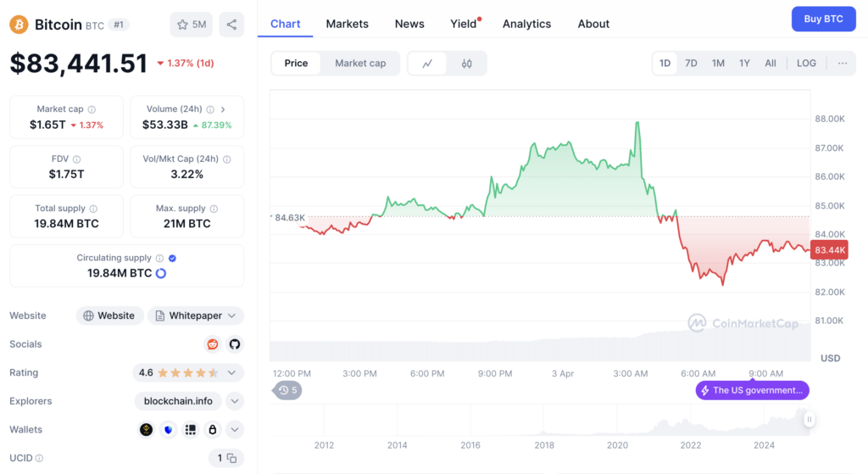Add Bitcoin to watchlist with star button
Viewport: 868px width, 474px height.
191,25
